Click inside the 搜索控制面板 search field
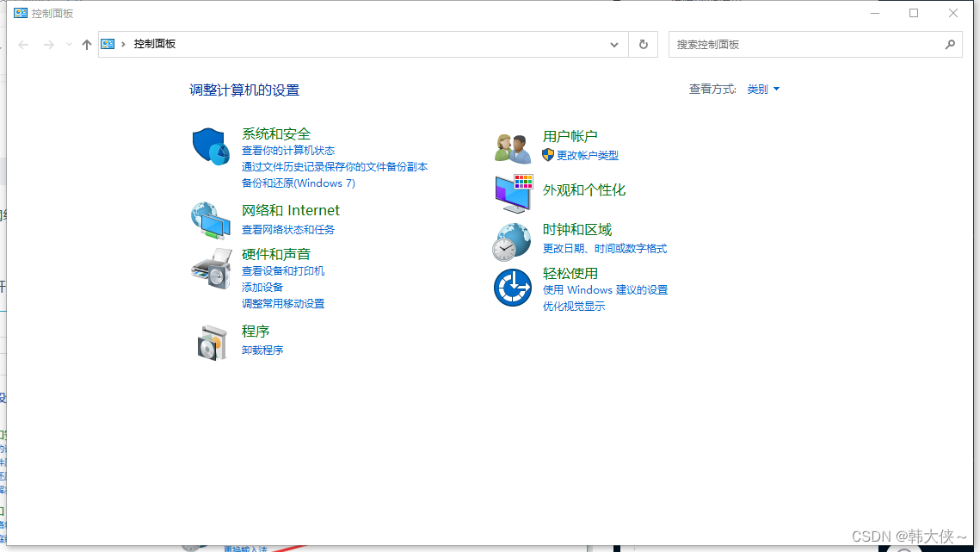 click(809, 44)
